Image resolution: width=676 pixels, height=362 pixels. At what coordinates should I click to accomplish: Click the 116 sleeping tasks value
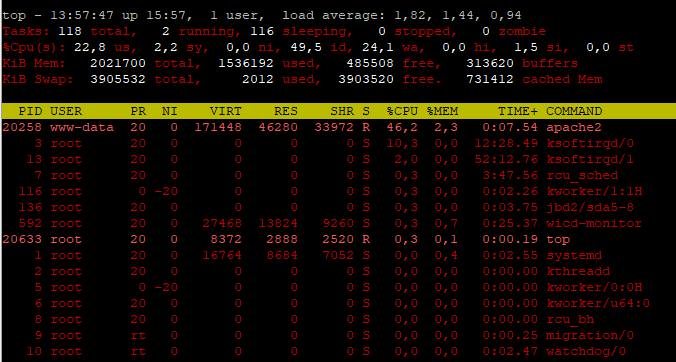262,31
